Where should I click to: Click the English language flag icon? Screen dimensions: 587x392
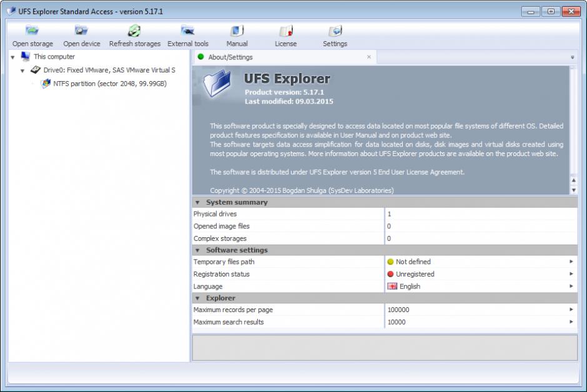(x=392, y=287)
